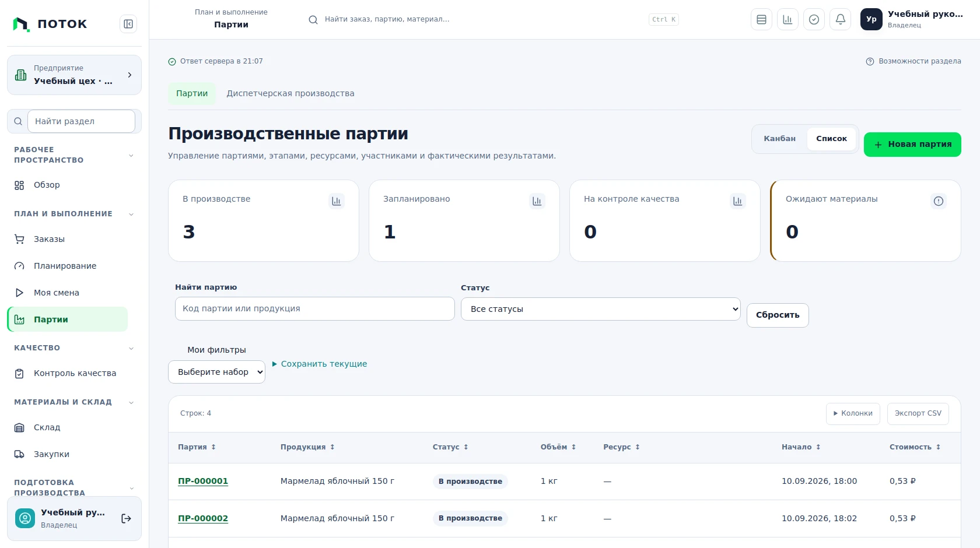Expand the Колонки disclosure
Screen dimensions: 980x548
(x=853, y=414)
